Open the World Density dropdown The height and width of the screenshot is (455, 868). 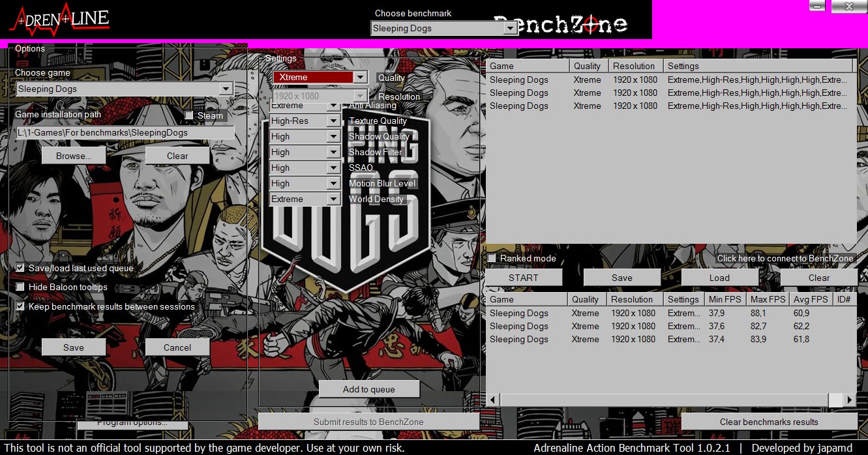pyautogui.click(x=333, y=199)
